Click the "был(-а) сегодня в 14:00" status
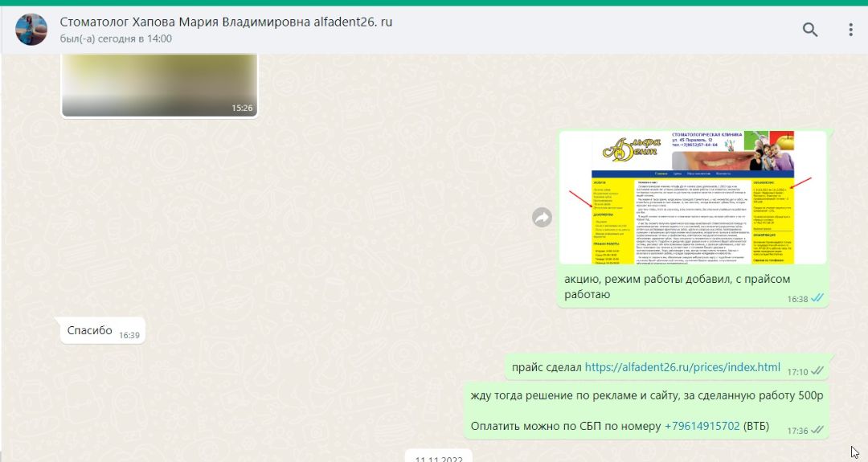Viewport: 868px width, 462px height. (x=116, y=39)
